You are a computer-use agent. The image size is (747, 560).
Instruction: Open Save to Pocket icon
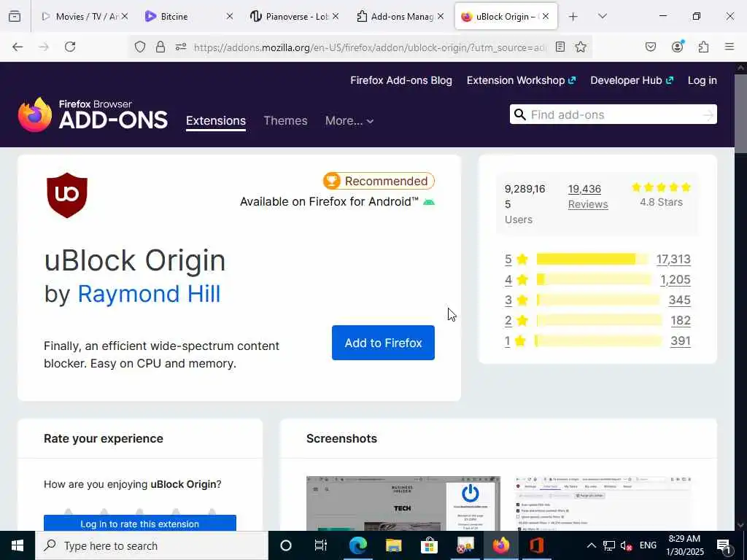651,47
